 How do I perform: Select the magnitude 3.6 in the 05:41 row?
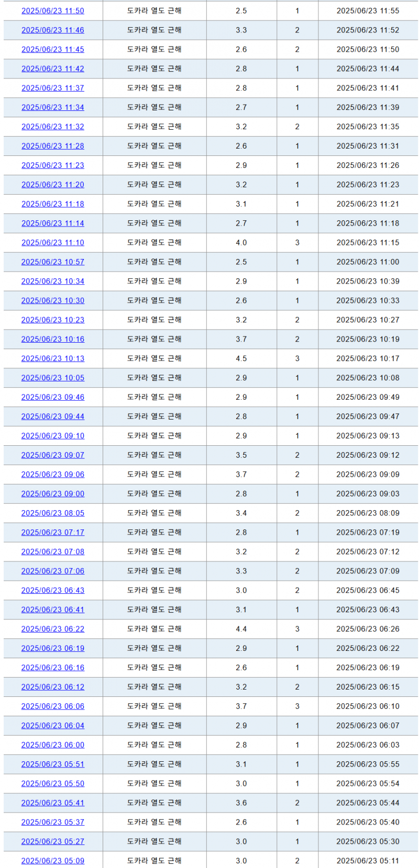point(241,804)
